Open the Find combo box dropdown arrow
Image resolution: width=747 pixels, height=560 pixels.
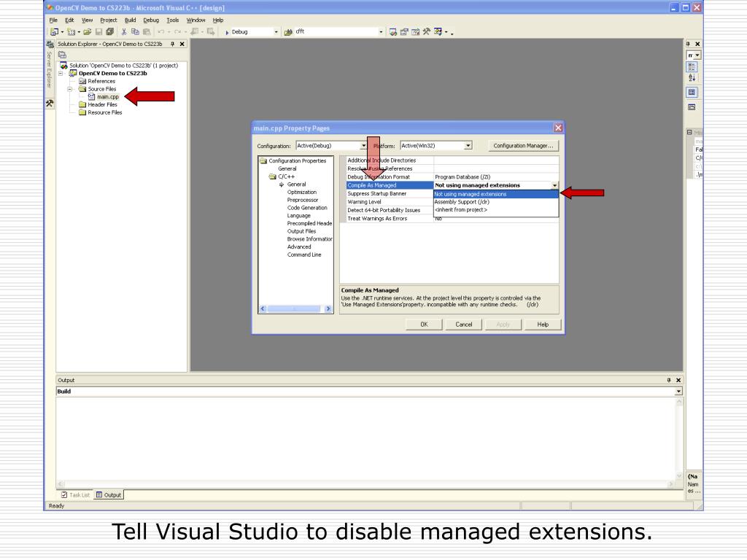click(x=381, y=32)
